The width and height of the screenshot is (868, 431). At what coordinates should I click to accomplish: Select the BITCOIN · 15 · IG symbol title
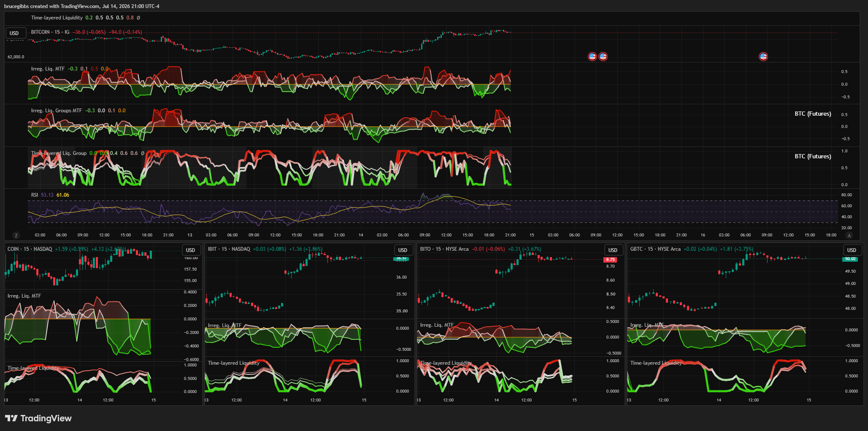pyautogui.click(x=50, y=32)
